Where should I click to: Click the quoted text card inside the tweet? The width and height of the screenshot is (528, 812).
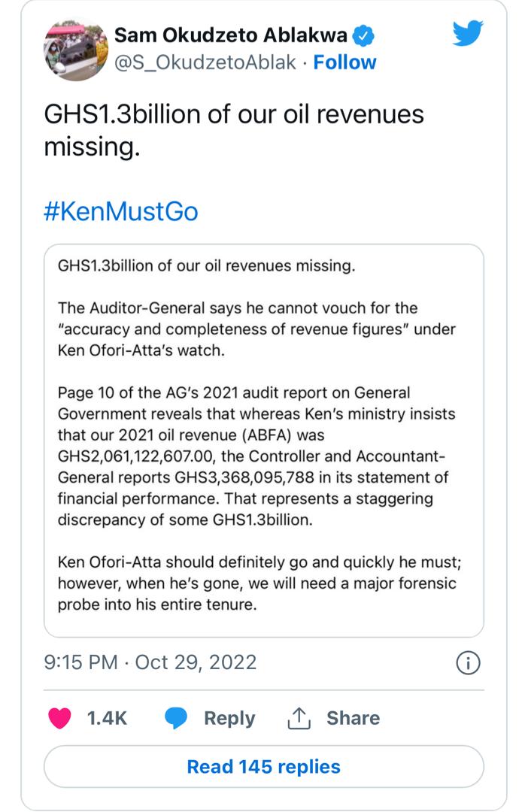pos(264,436)
